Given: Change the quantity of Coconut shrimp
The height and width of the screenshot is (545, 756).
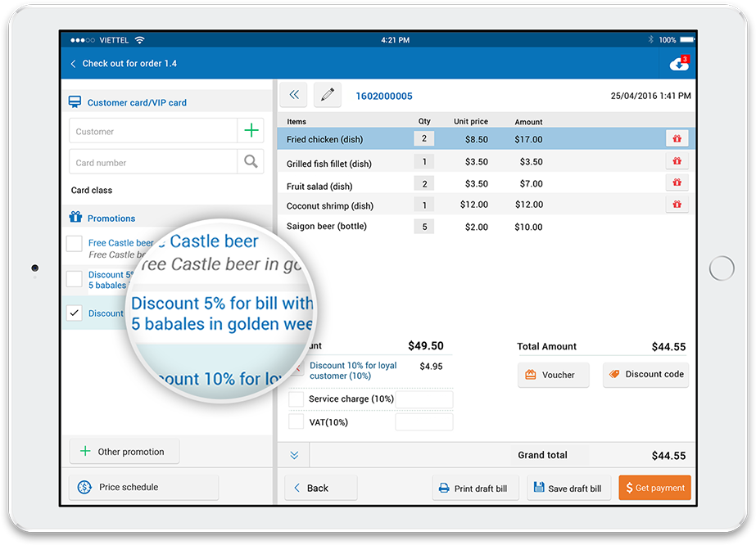Looking at the screenshot, I should tap(423, 205).
